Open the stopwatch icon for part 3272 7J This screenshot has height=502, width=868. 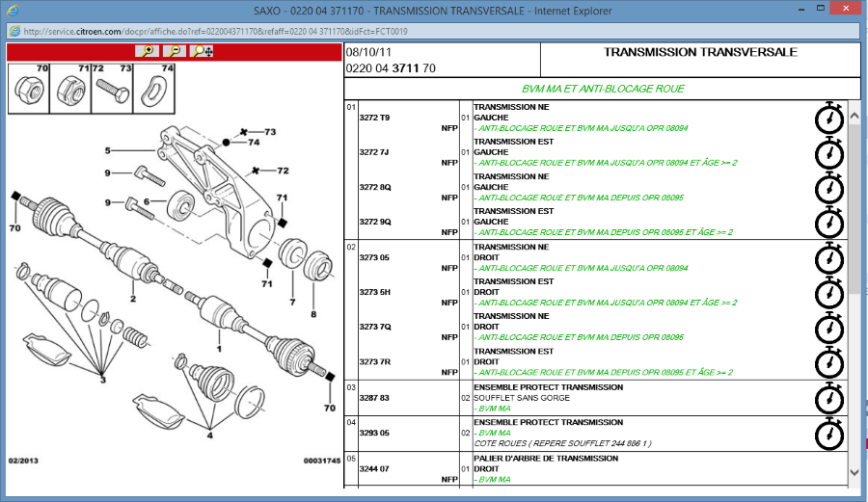[x=829, y=152]
